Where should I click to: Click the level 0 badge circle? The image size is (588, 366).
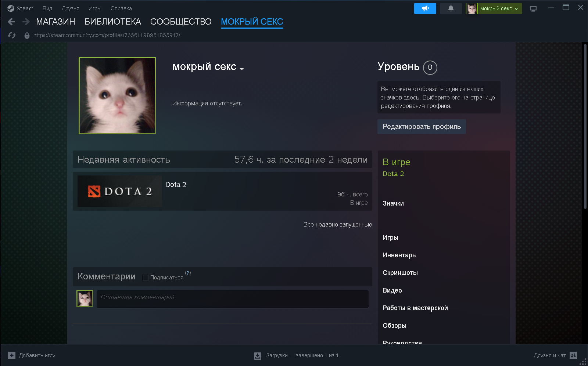point(430,68)
